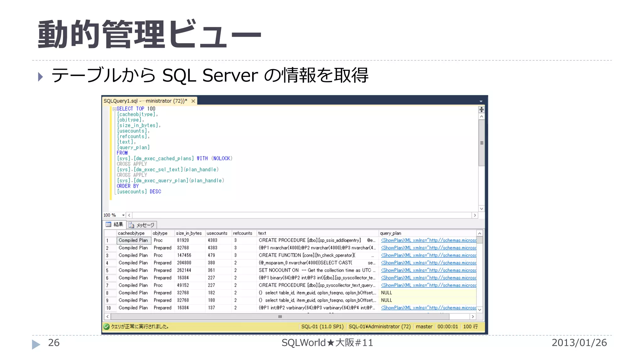
Task: Close the SQLQuery1.sql tab
Action: 193,101
